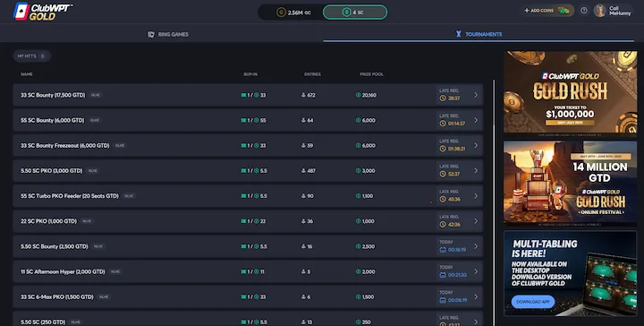Expand the 33 SC 6-Max PKO row chevron
The width and height of the screenshot is (644, 326).
click(x=476, y=296)
